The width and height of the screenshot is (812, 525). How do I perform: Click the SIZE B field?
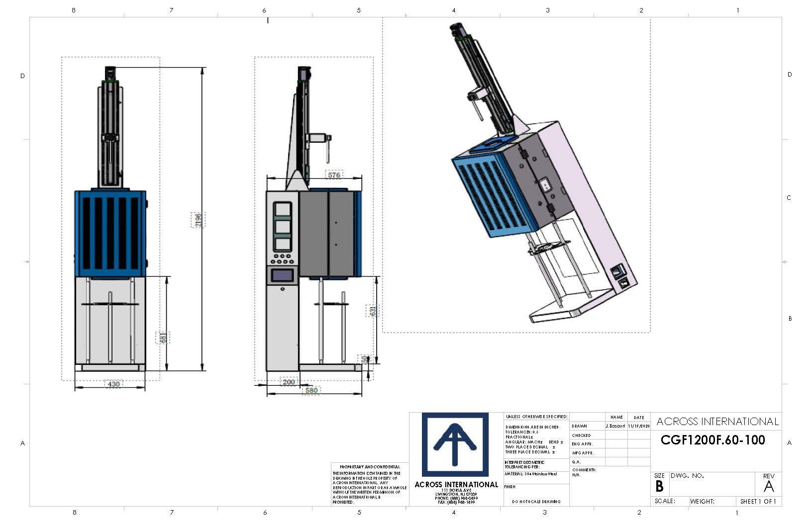pyautogui.click(x=659, y=483)
